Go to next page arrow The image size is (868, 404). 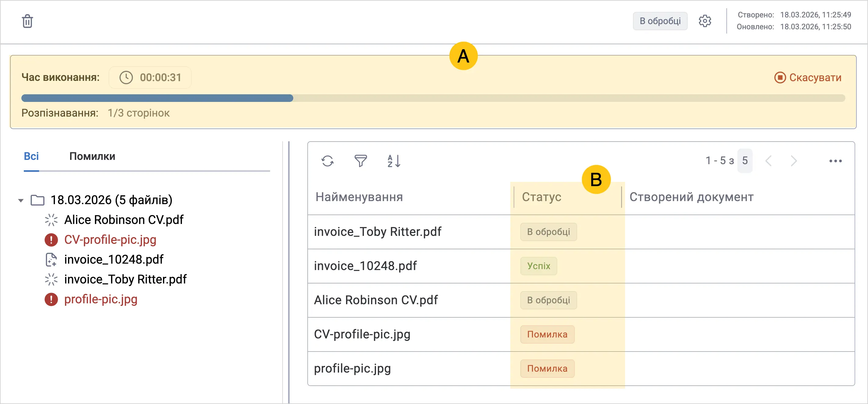pos(794,161)
